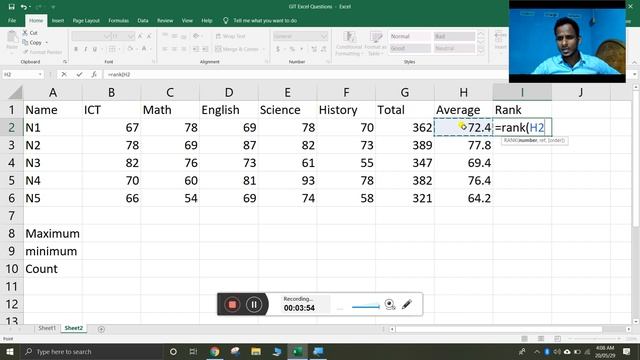Image resolution: width=640 pixels, height=360 pixels.
Task: Toggle Italic formatting in Font group
Action: (85, 49)
